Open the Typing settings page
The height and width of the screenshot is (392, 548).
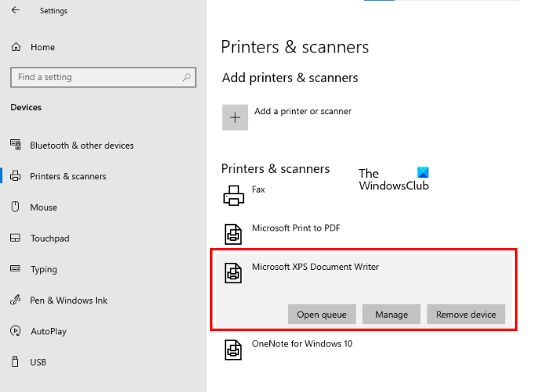(43, 269)
